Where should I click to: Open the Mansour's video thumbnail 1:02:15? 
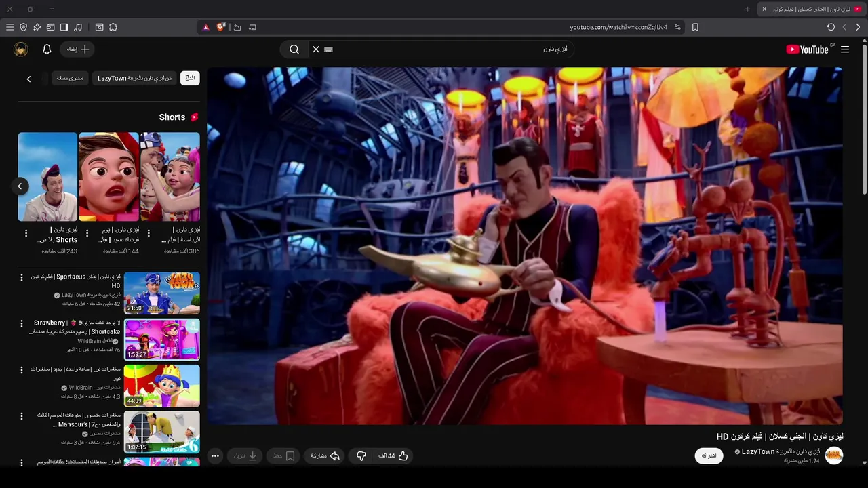[x=161, y=432]
